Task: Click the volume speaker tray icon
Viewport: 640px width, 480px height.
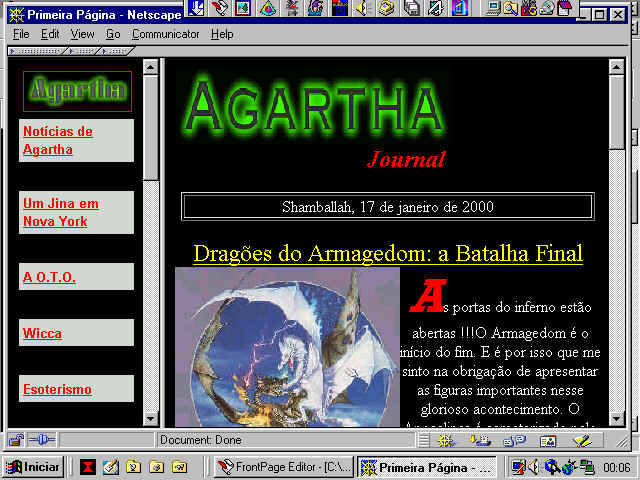Action: 533,467
